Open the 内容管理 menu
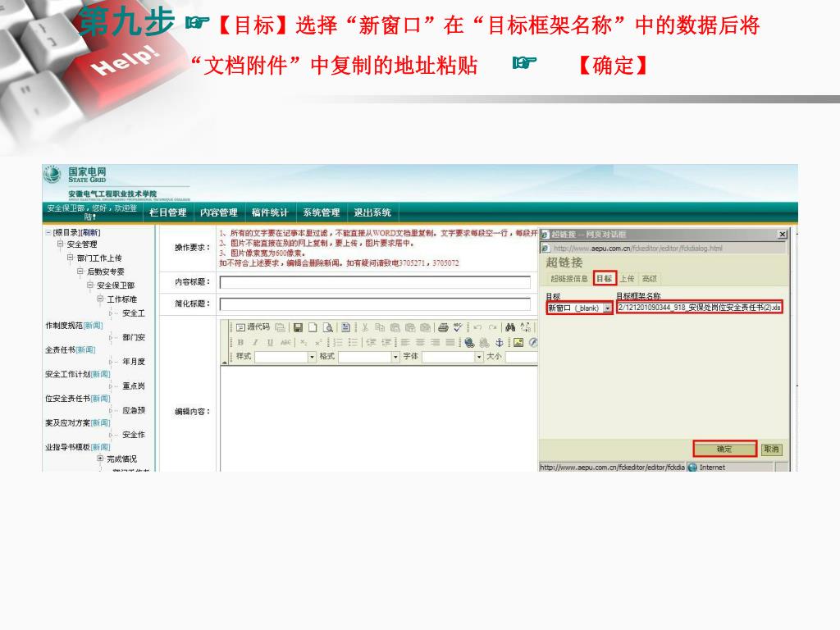The image size is (840, 630). point(218,212)
